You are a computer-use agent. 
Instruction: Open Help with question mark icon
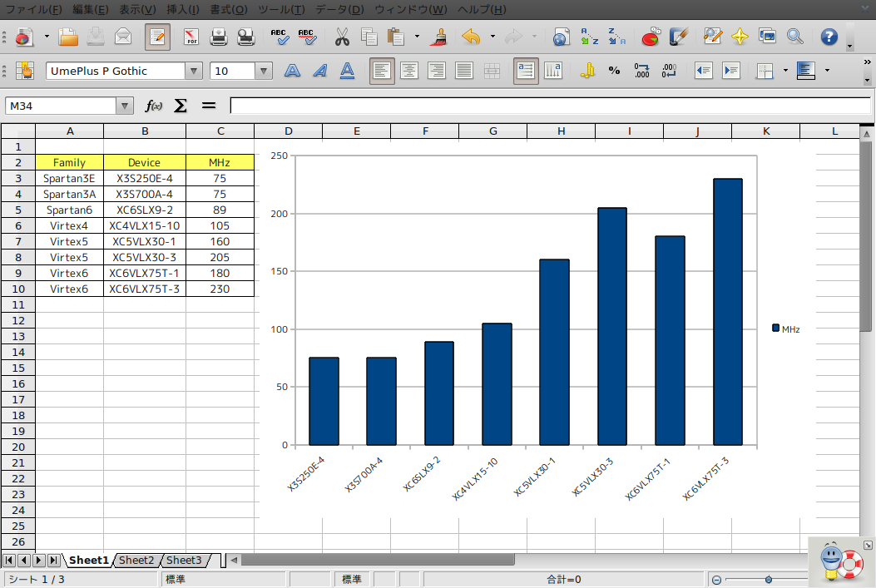(x=829, y=37)
